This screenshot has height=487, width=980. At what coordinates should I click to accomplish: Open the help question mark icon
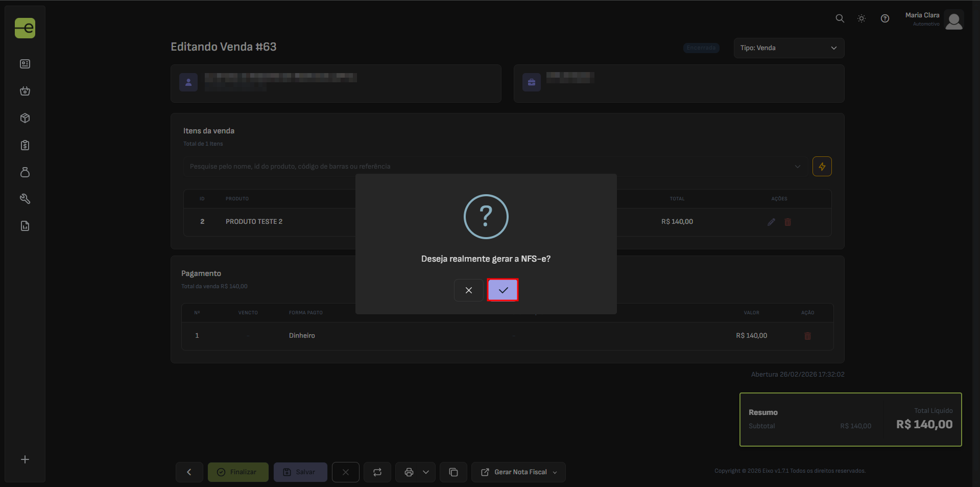tap(885, 18)
